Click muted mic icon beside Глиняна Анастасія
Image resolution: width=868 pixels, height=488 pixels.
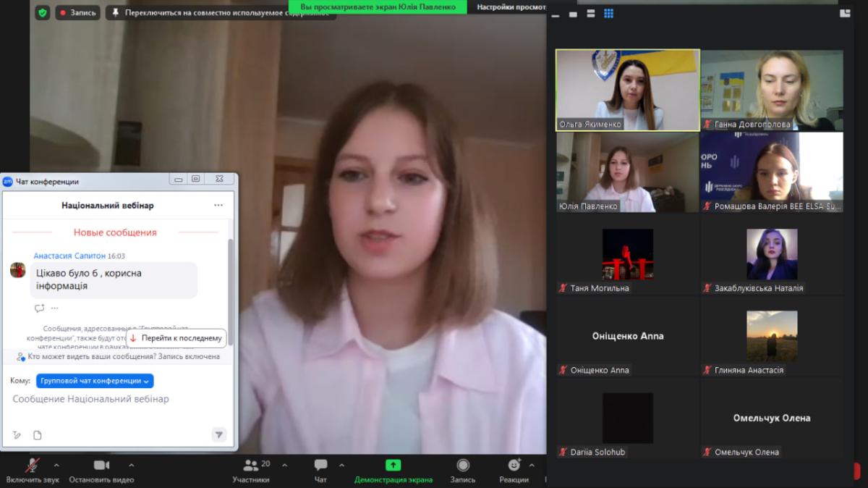click(x=707, y=370)
